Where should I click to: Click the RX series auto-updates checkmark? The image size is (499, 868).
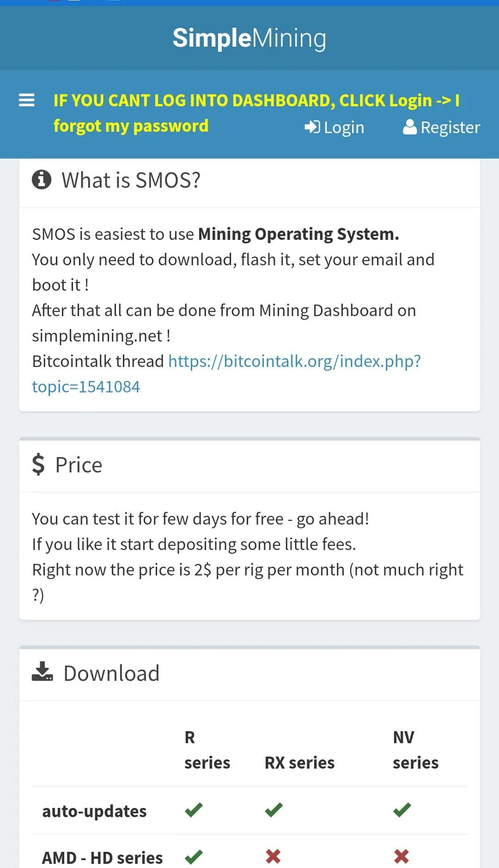pyautogui.click(x=274, y=810)
